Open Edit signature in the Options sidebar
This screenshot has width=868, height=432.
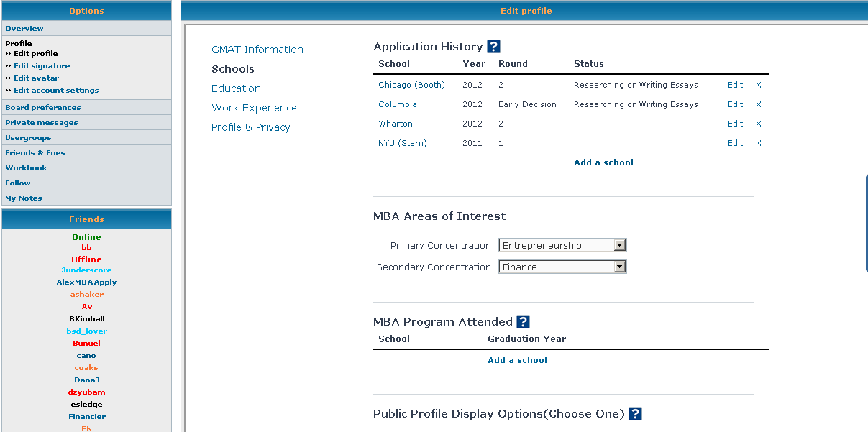click(42, 66)
